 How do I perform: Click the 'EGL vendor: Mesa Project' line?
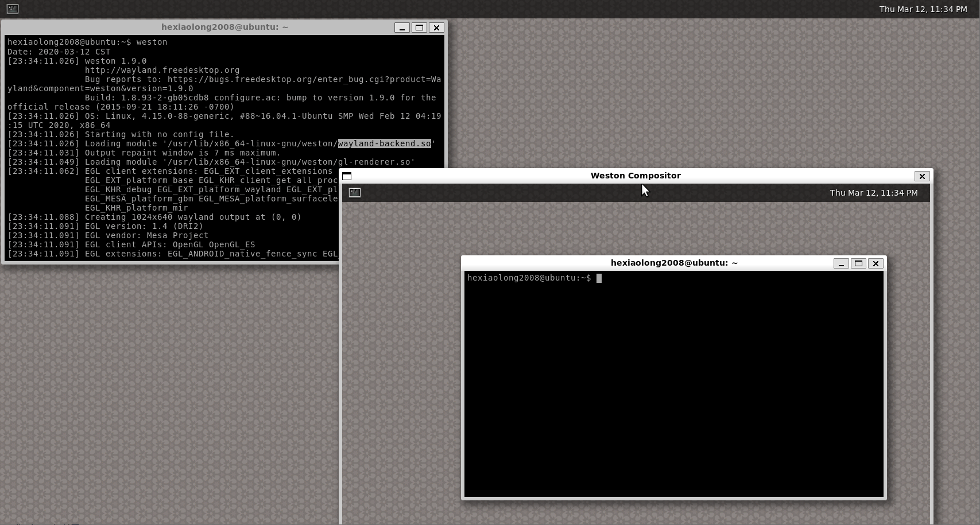108,235
